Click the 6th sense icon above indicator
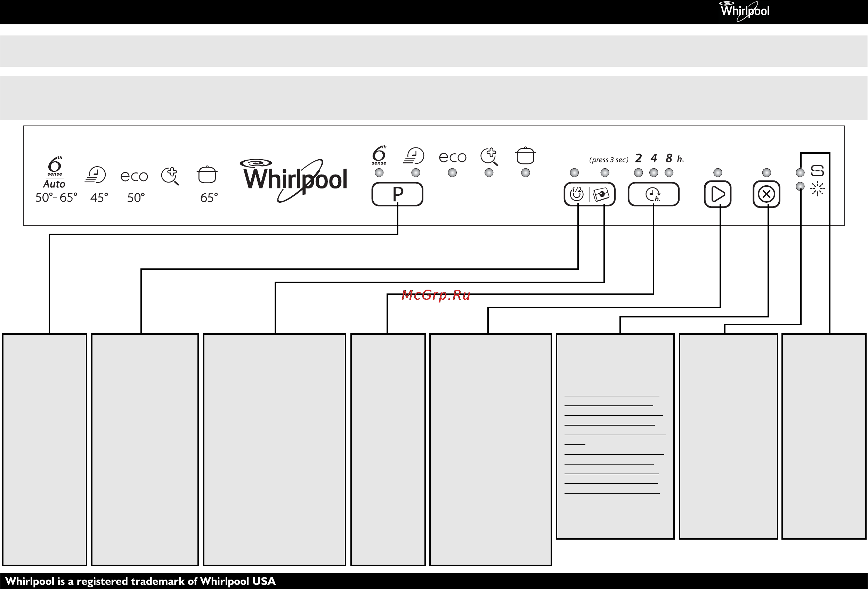This screenshot has width=868, height=589. pos(380,155)
